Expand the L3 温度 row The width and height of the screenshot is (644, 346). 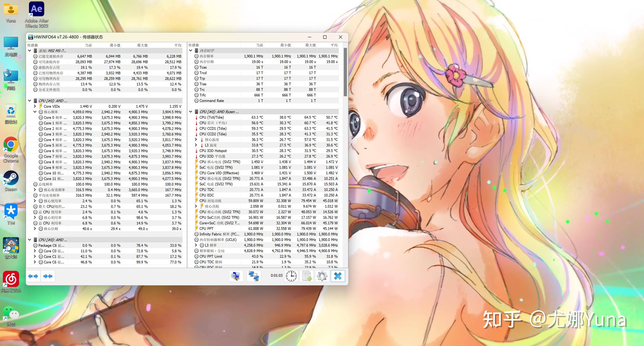coord(196,145)
